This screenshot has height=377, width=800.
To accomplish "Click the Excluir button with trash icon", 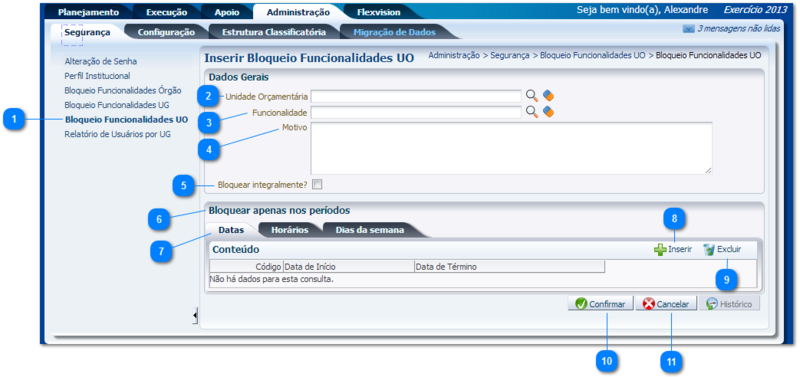I will click(722, 249).
